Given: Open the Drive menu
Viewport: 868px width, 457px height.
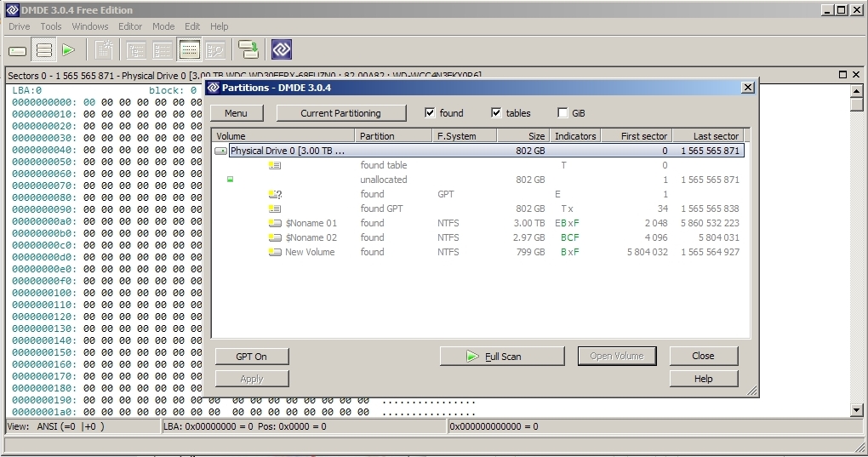Looking at the screenshot, I should [x=20, y=26].
